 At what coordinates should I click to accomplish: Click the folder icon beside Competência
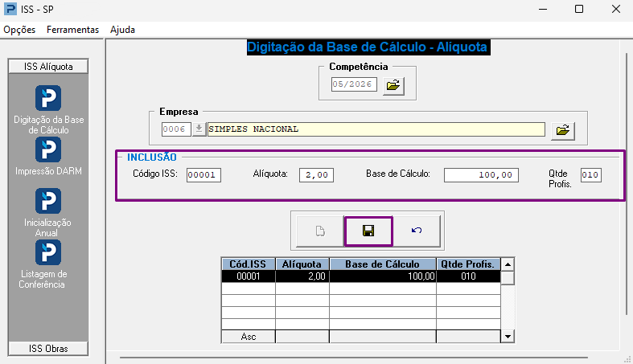click(x=393, y=85)
